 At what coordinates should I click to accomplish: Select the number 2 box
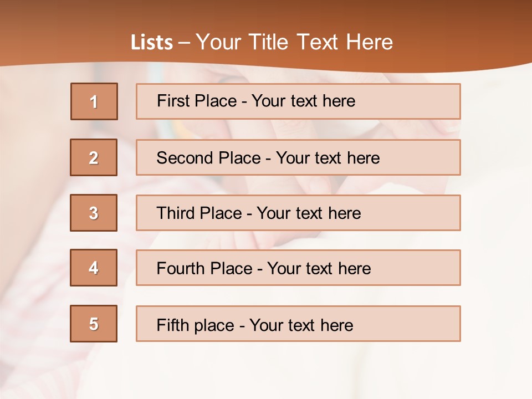pyautogui.click(x=94, y=157)
